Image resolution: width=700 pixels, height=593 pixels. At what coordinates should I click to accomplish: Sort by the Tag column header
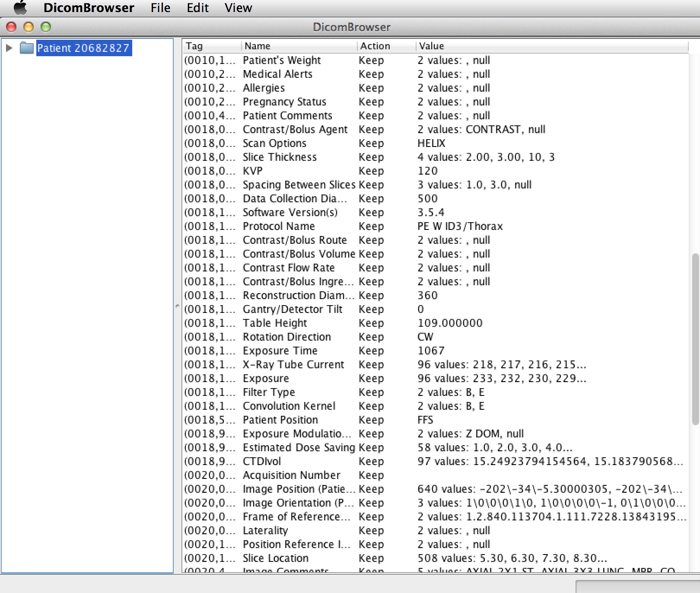(x=212, y=46)
